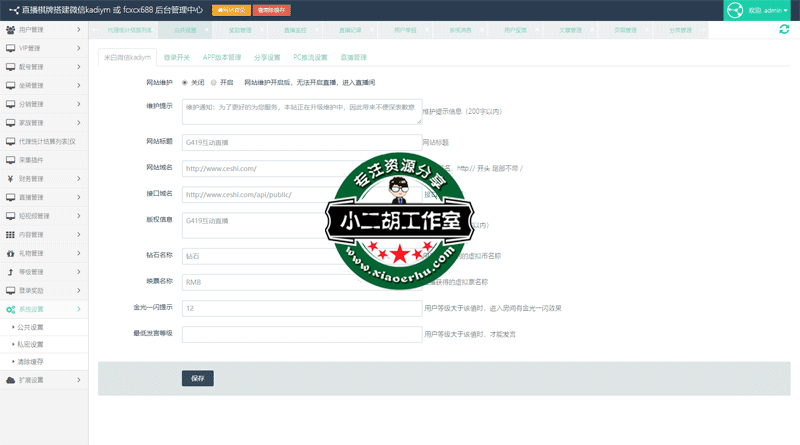The width and height of the screenshot is (800, 445).
Task: Click the 用户管理 users icon in sidebar
Action: 10,30
